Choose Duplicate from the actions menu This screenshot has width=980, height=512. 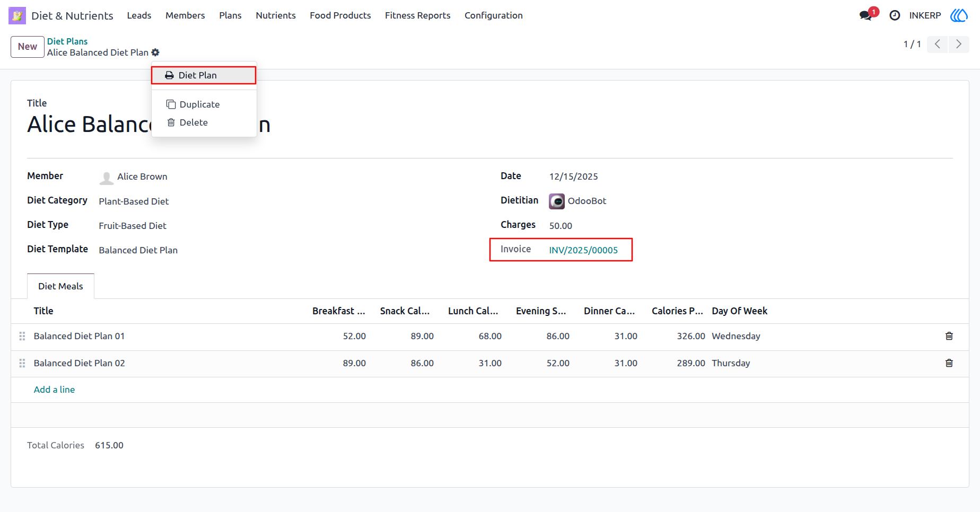(x=204, y=104)
